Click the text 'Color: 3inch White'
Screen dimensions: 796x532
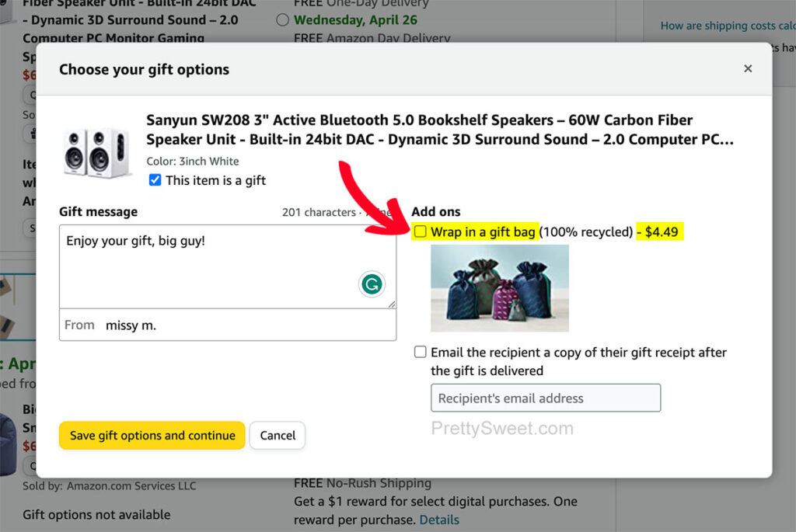pyautogui.click(x=193, y=162)
